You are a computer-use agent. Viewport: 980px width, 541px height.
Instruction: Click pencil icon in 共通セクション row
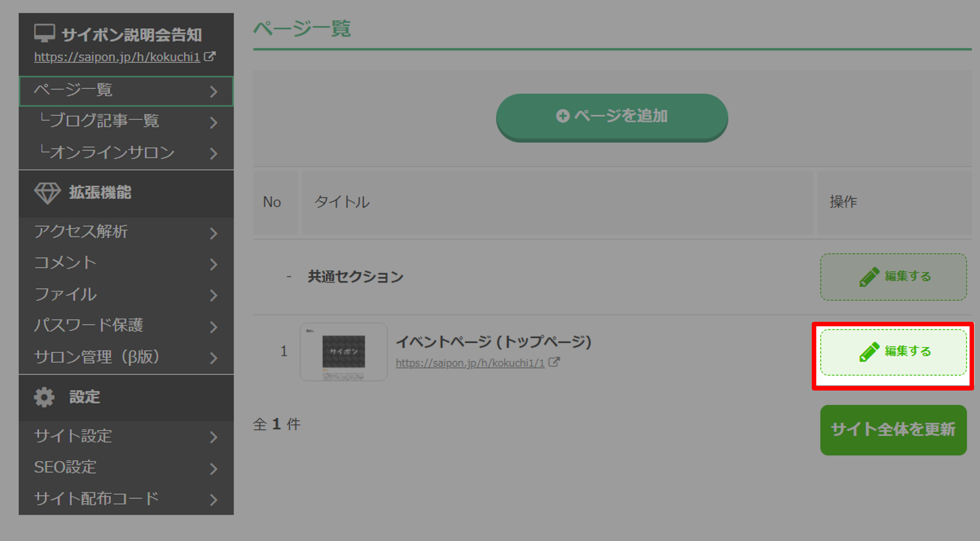pos(869,277)
